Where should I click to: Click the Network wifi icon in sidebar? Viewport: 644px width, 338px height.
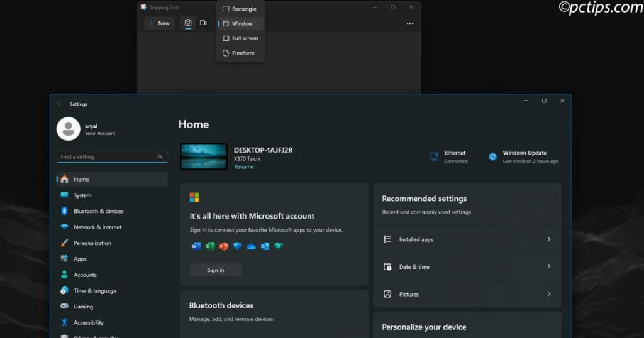[x=65, y=227]
